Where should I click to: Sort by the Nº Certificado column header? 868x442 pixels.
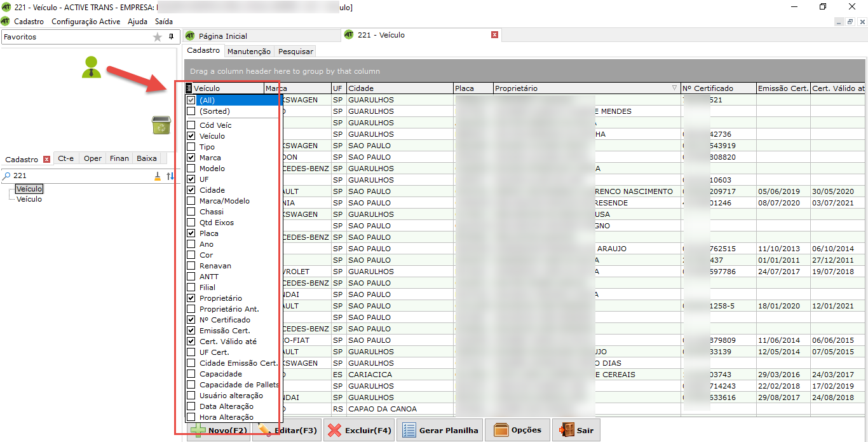719,88
